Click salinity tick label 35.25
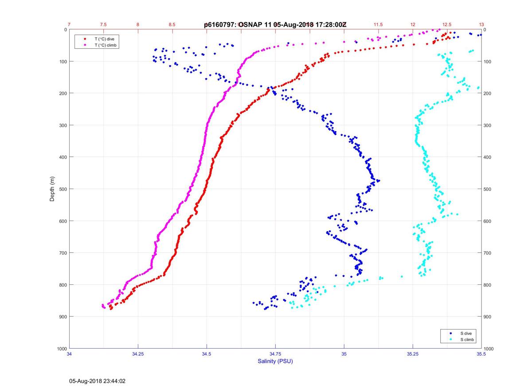Screen dimensions: 532x392 413,354
